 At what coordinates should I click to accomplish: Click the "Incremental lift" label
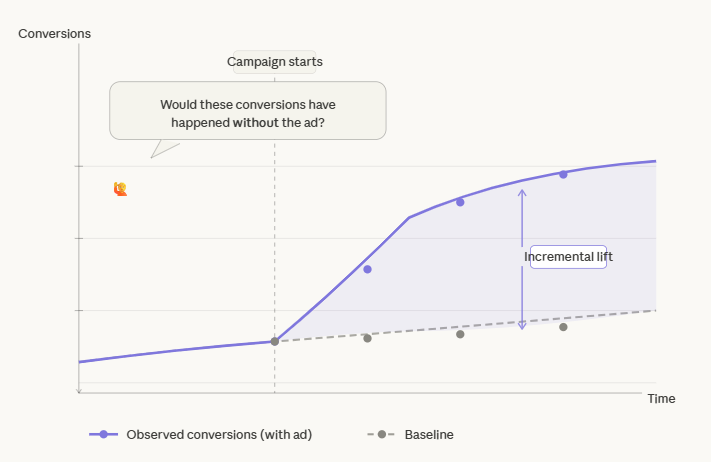click(568, 257)
